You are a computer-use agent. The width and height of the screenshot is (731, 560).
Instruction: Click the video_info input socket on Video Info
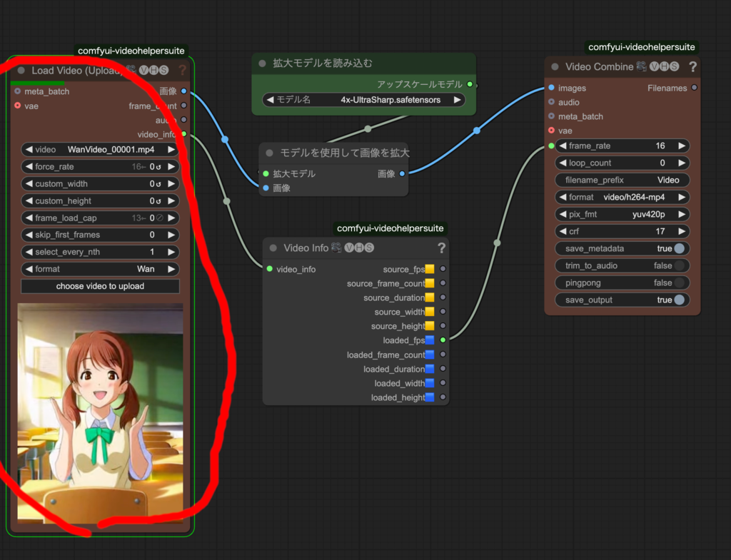(269, 269)
